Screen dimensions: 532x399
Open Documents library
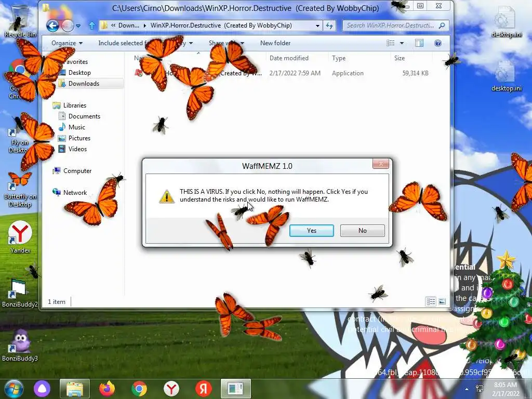pos(84,116)
